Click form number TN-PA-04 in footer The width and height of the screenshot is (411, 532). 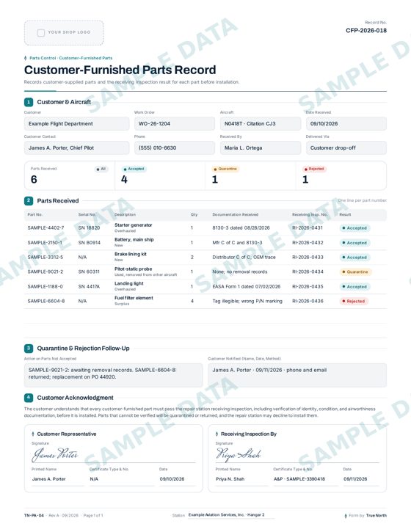(34, 515)
